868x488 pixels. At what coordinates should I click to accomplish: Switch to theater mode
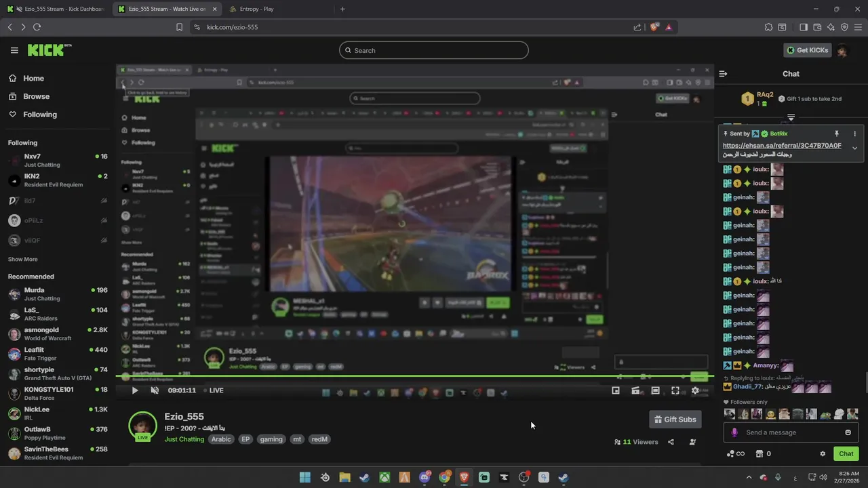655,390
